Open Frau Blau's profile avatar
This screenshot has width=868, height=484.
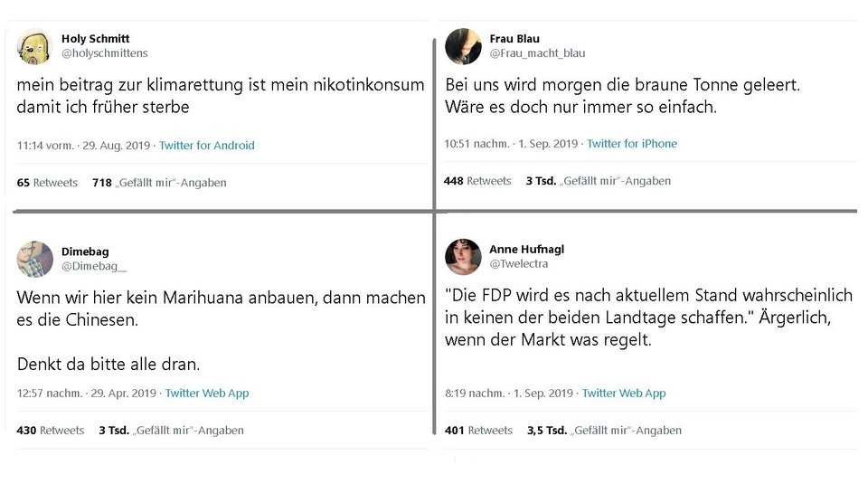click(463, 46)
